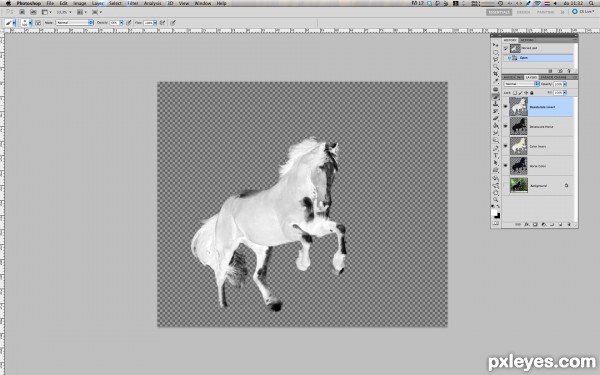
Task: Switch to Design workspace
Action: click(523, 12)
